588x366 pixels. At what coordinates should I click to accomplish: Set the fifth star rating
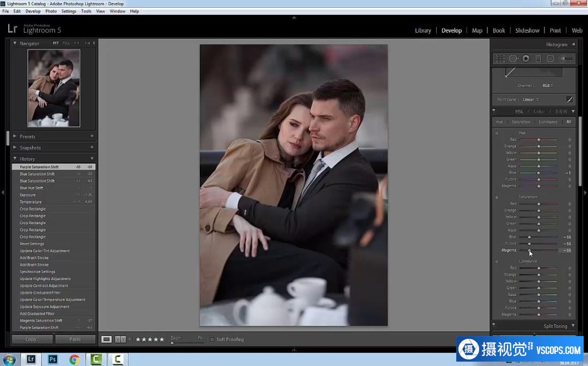click(x=162, y=339)
